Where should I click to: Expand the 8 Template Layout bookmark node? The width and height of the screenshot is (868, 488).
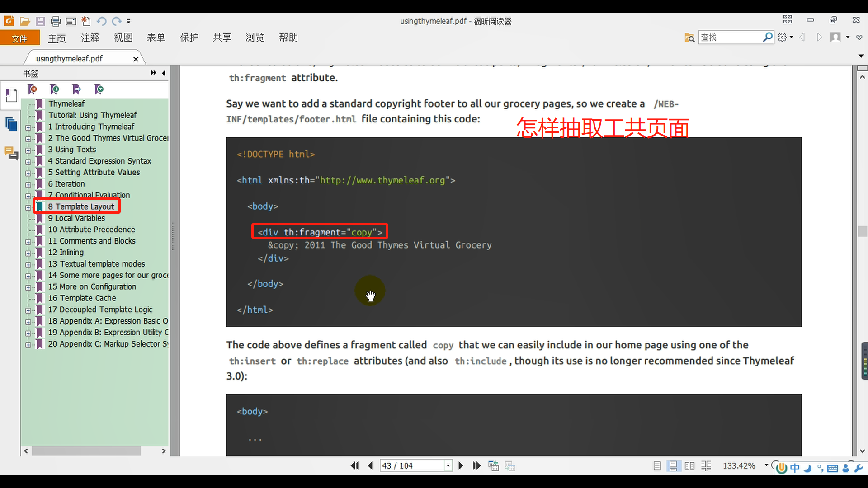(x=28, y=207)
